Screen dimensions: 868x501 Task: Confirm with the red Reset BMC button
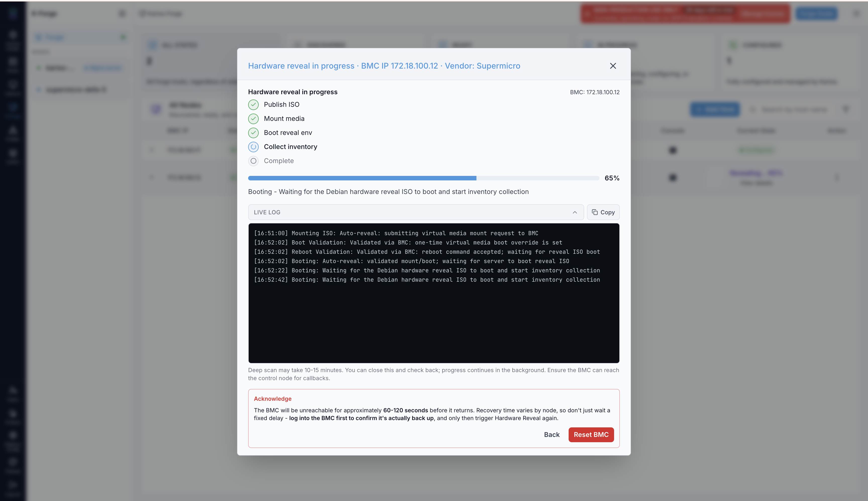591,435
